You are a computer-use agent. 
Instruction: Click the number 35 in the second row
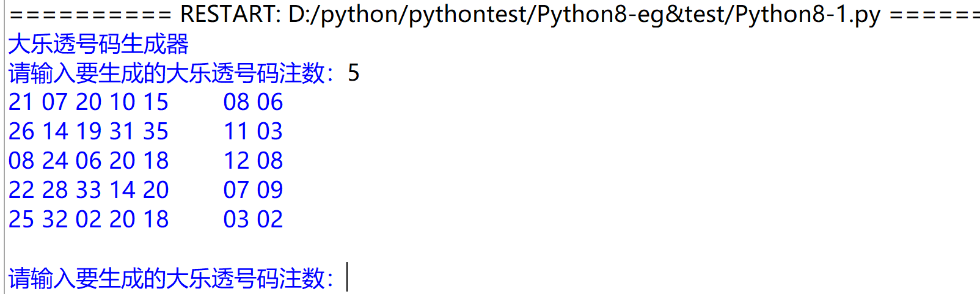pos(156,131)
